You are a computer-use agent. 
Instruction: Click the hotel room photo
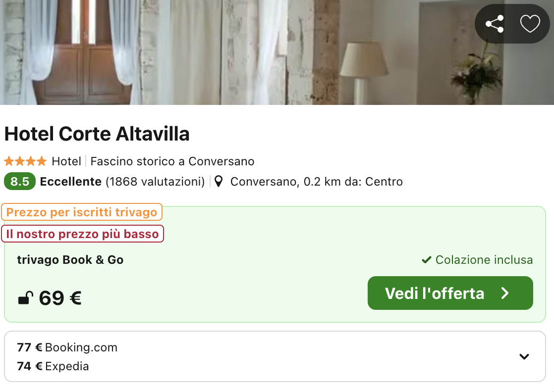coord(238,52)
